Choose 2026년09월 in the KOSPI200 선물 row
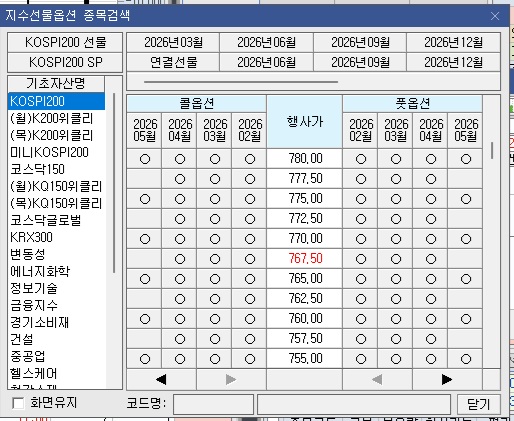Viewport: 514px width, 421px height. point(360,42)
